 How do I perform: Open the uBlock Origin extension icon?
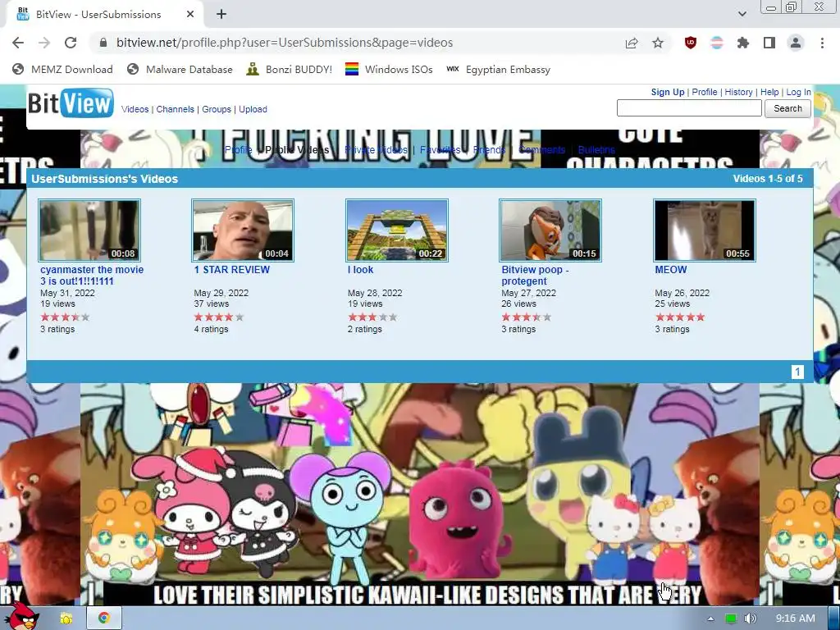coord(691,43)
